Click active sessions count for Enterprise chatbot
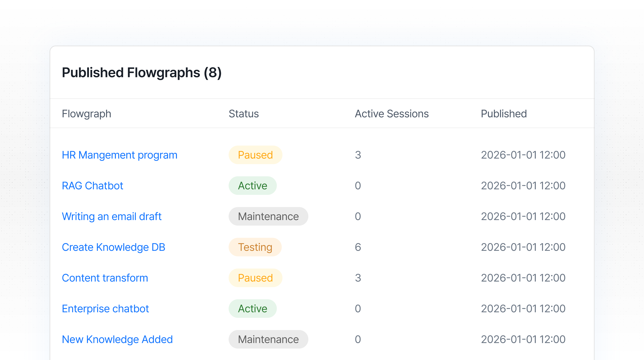The image size is (644, 360). (x=358, y=309)
